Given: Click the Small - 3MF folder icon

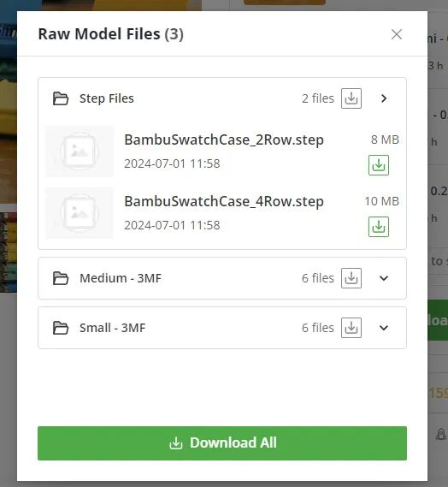Looking at the screenshot, I should [x=61, y=328].
